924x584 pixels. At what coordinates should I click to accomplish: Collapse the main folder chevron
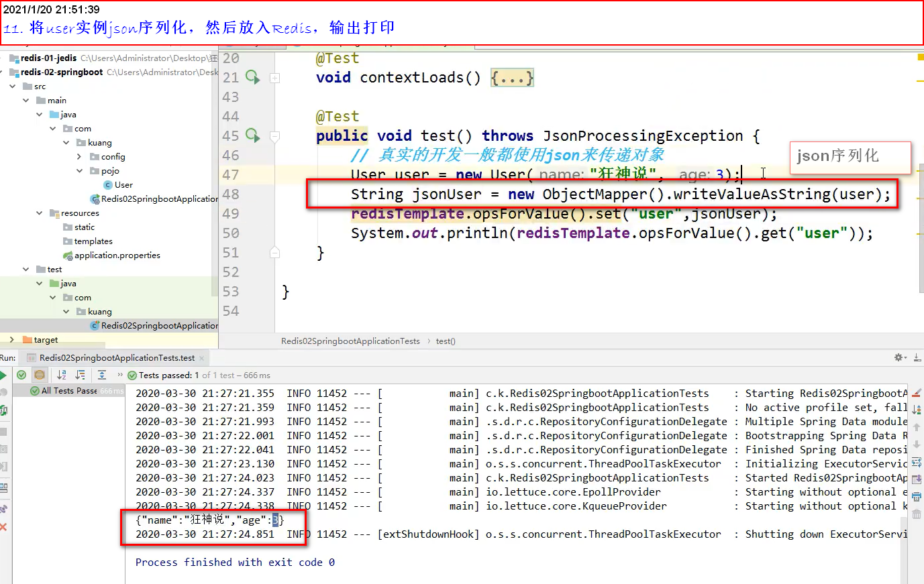(26, 101)
